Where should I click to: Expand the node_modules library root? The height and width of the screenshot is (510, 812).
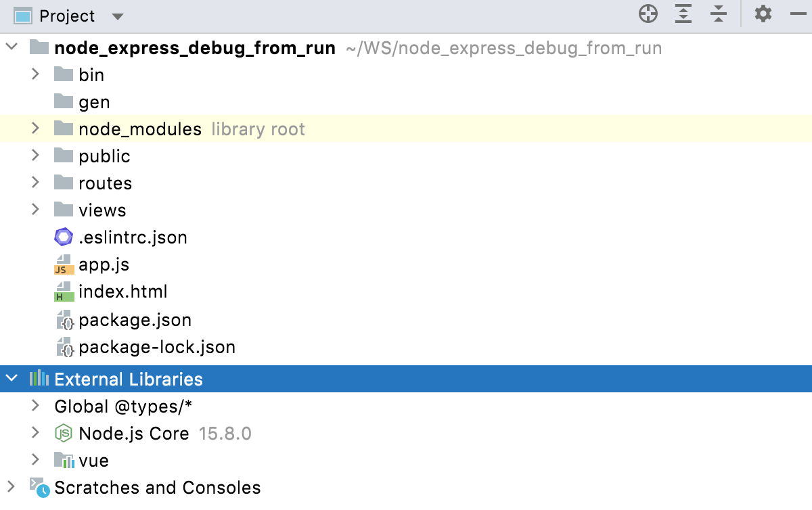(x=35, y=129)
